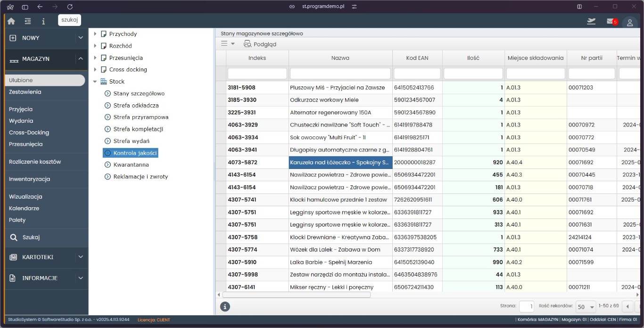Open Wizualizacja link in sidebar
Viewport: 644px width, 328px height.
[25, 197]
